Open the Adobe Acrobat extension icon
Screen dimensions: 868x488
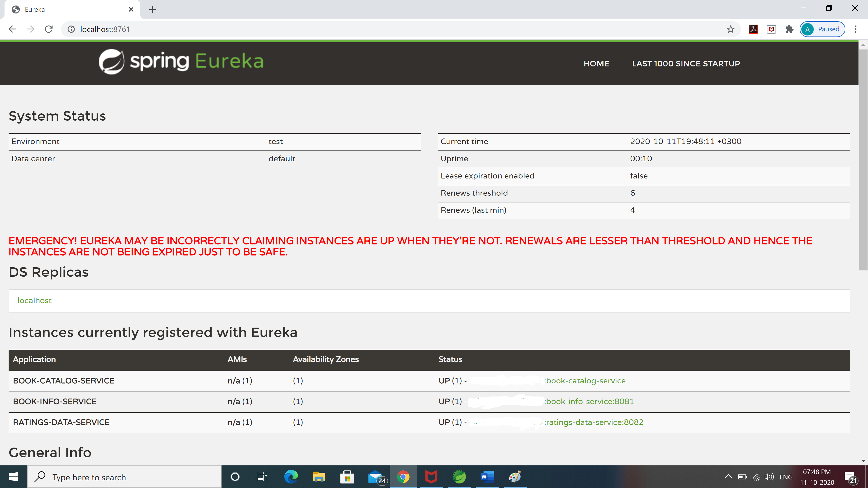coord(753,29)
